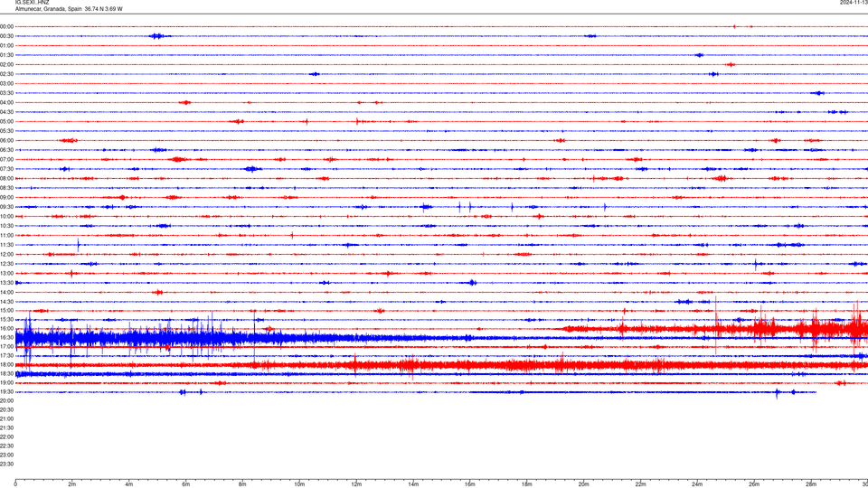Click the 04:30 time row label
This screenshot has height=488, width=868.
tap(6, 112)
